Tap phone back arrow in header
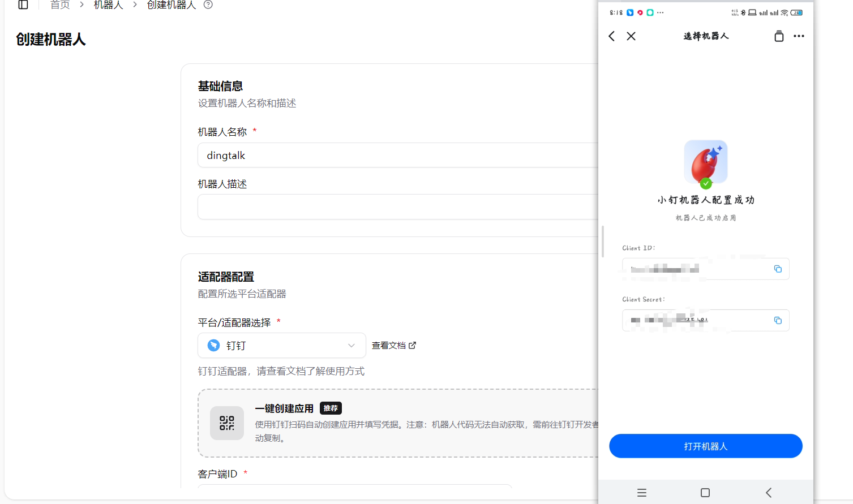The width and height of the screenshot is (853, 504). click(612, 36)
